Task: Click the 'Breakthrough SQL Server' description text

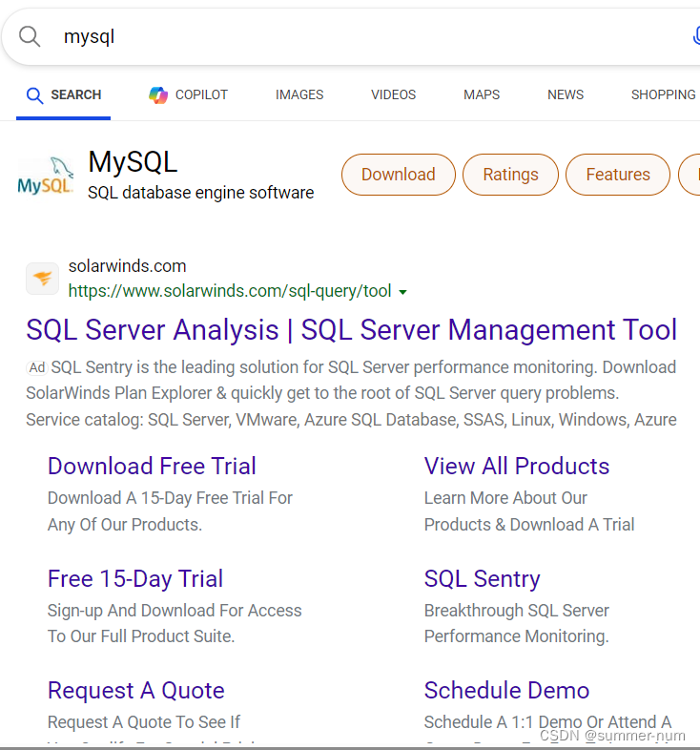Action: pos(517,611)
